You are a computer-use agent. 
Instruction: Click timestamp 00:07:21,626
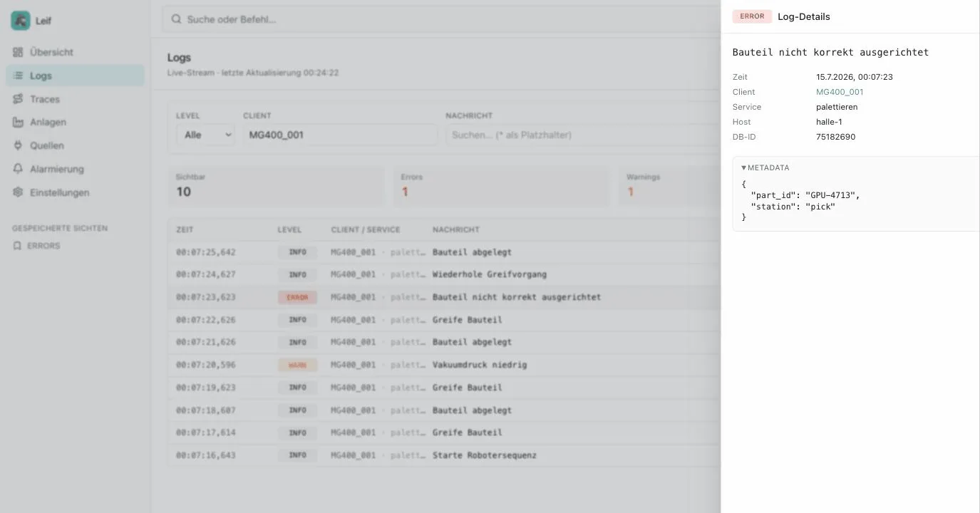tap(206, 342)
